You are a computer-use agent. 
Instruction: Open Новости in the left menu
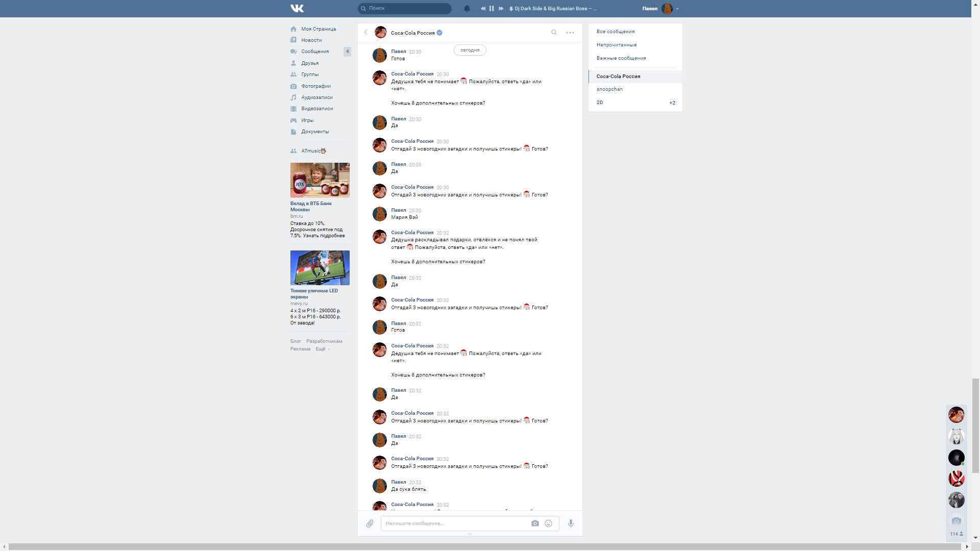point(311,40)
